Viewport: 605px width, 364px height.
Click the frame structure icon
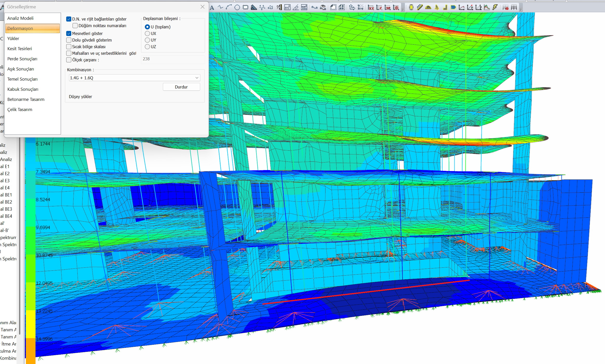[x=514, y=8]
